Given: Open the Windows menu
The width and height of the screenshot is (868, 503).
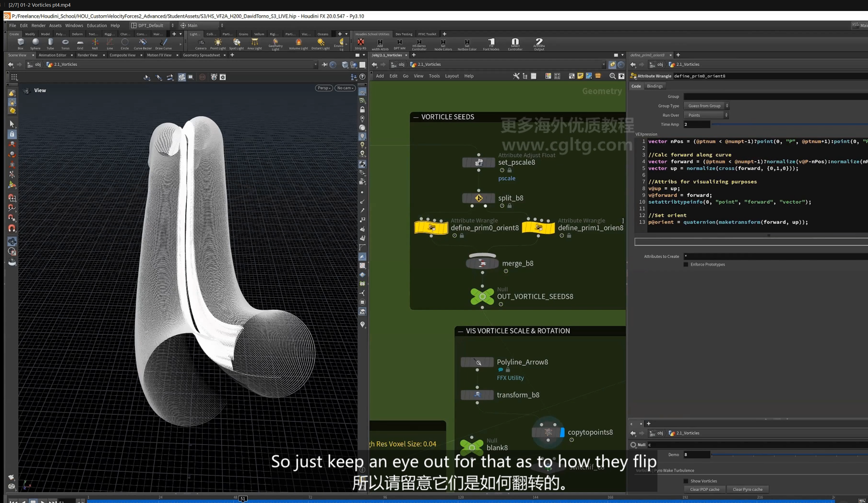Looking at the screenshot, I should [x=74, y=25].
